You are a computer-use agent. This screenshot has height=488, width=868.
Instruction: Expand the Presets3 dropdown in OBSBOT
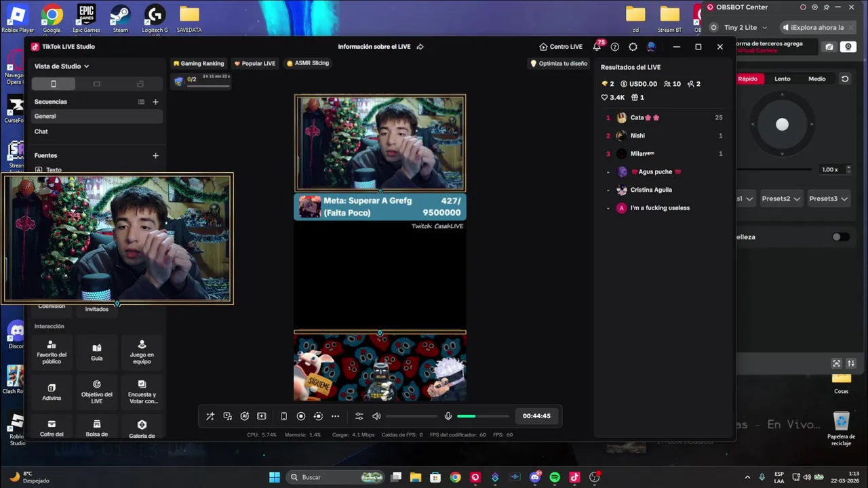point(828,199)
